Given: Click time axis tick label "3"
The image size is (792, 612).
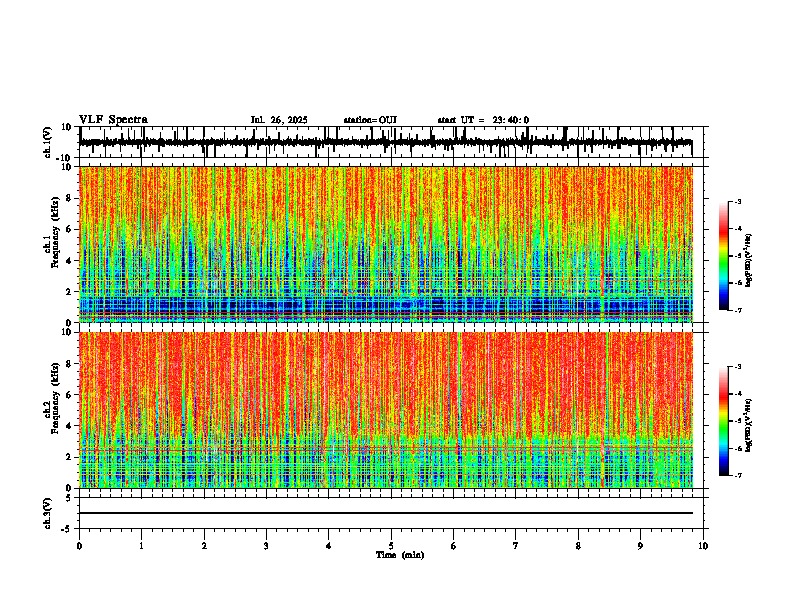Looking at the screenshot, I should click(266, 546).
